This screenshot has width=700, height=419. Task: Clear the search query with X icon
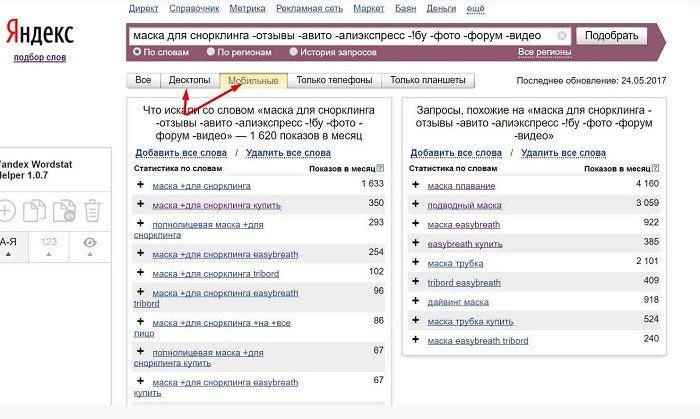[x=562, y=36]
